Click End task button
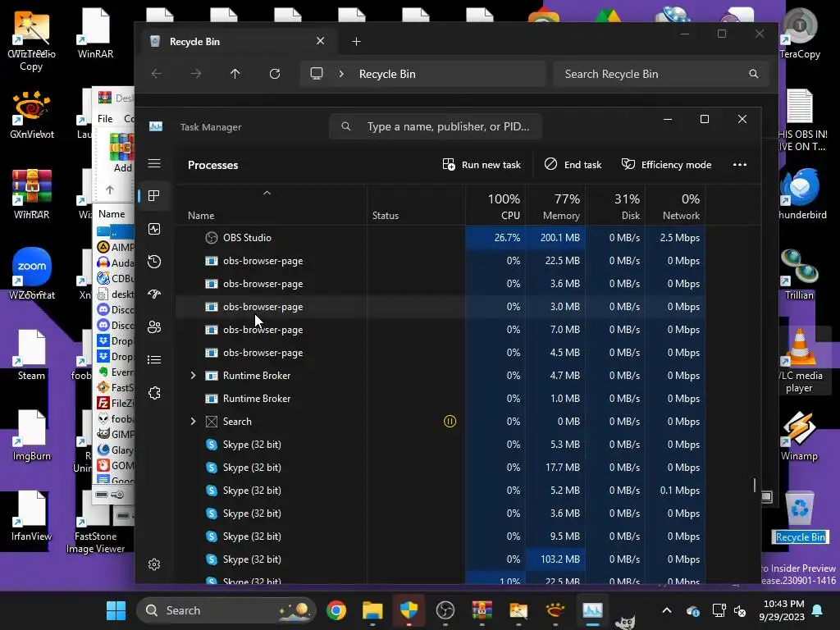 click(573, 164)
